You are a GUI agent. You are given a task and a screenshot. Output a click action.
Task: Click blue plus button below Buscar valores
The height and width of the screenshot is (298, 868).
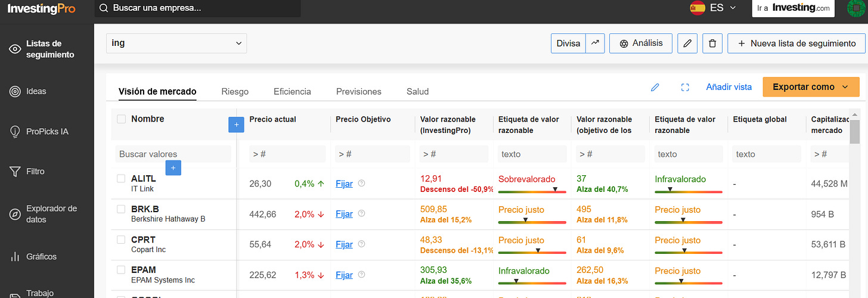point(173,168)
